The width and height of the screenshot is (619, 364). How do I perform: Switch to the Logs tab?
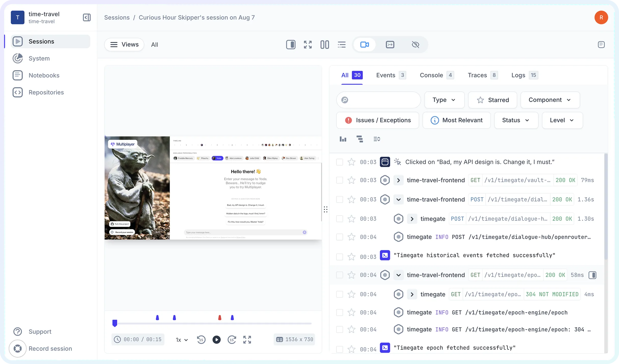[x=525, y=75]
